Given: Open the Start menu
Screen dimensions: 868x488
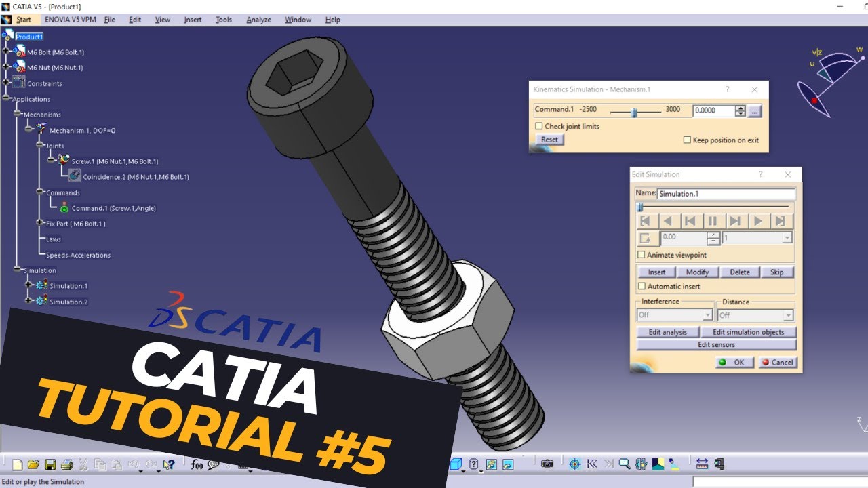Looking at the screenshot, I should [x=24, y=20].
